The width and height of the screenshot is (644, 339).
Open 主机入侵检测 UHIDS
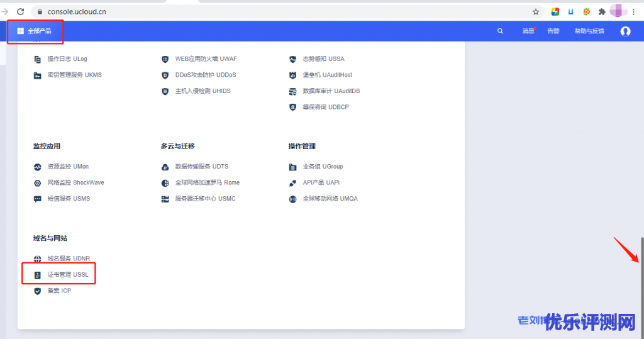click(x=203, y=91)
